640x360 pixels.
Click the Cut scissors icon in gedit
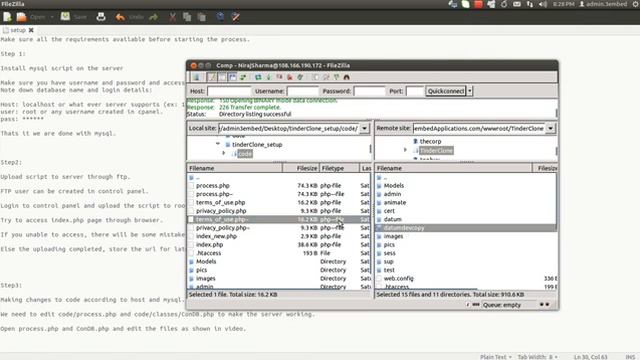pyautogui.click(x=172, y=17)
